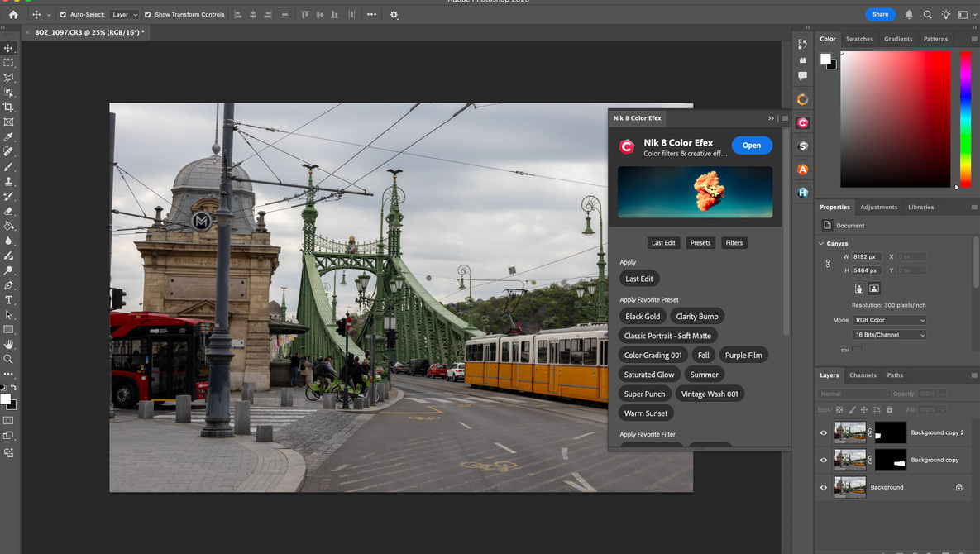This screenshot has height=554, width=980.
Task: Switch to the Channels tab
Action: [863, 375]
